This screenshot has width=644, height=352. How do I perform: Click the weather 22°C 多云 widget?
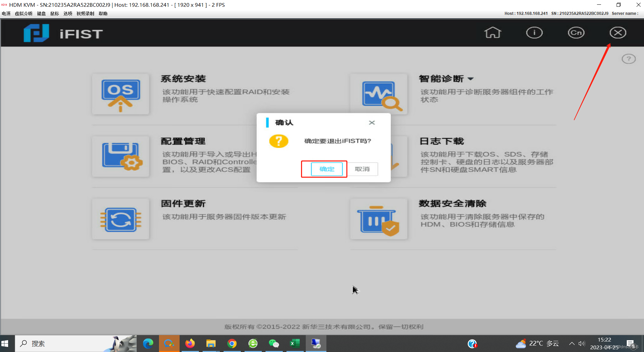click(x=537, y=344)
